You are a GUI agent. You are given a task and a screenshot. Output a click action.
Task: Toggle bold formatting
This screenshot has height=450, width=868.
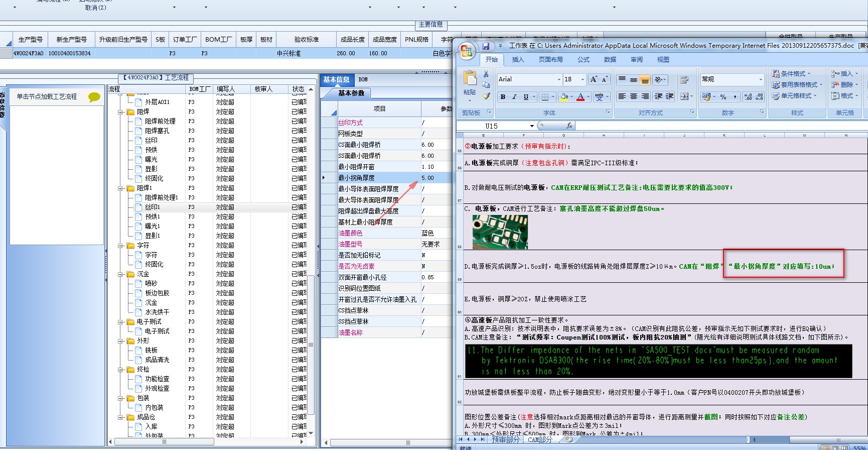click(503, 97)
